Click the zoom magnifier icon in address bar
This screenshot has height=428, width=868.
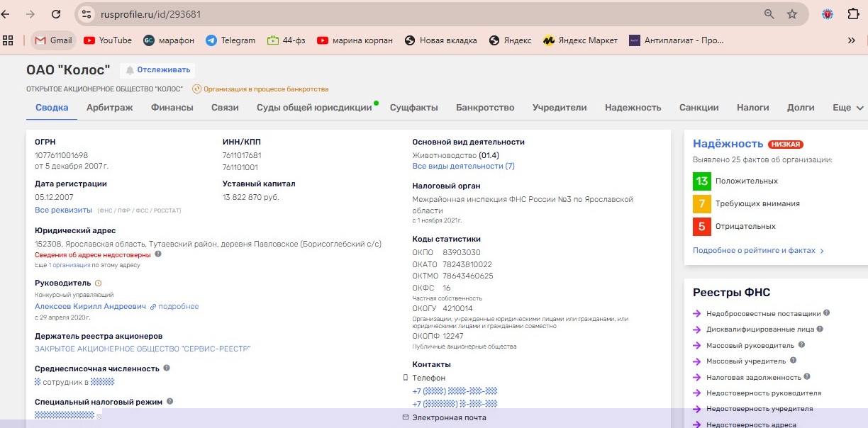click(x=769, y=14)
